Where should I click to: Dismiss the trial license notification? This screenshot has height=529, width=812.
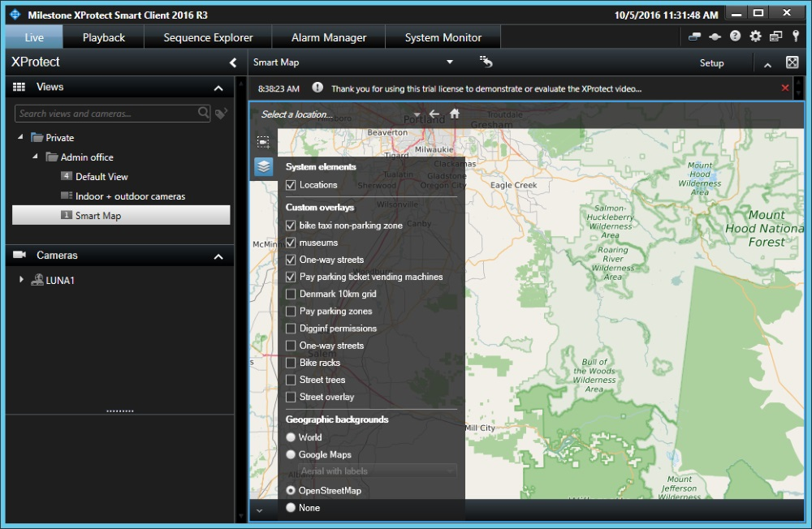[x=784, y=88]
